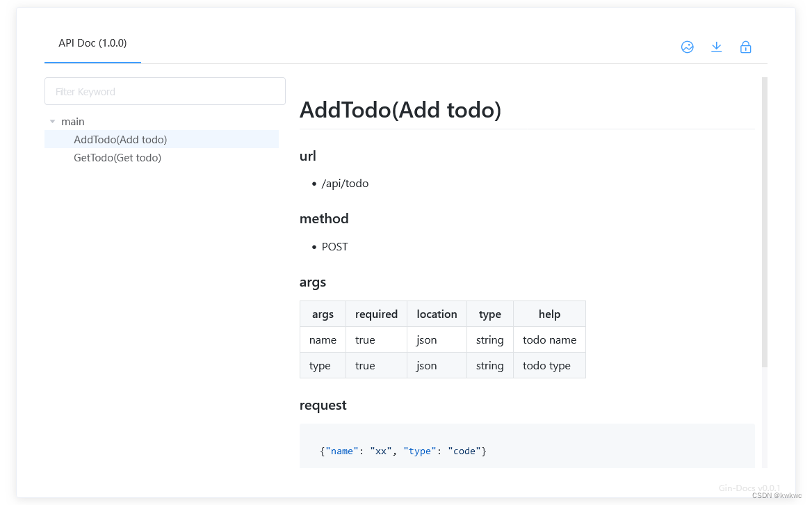Click the request section heading
This screenshot has width=812, height=505.
coord(323,405)
